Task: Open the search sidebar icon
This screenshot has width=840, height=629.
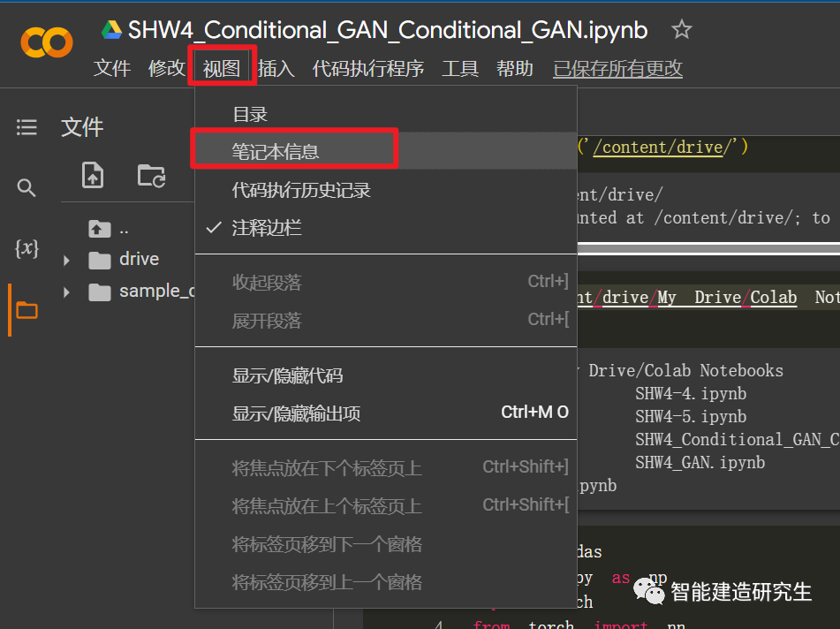Action: click(x=26, y=188)
